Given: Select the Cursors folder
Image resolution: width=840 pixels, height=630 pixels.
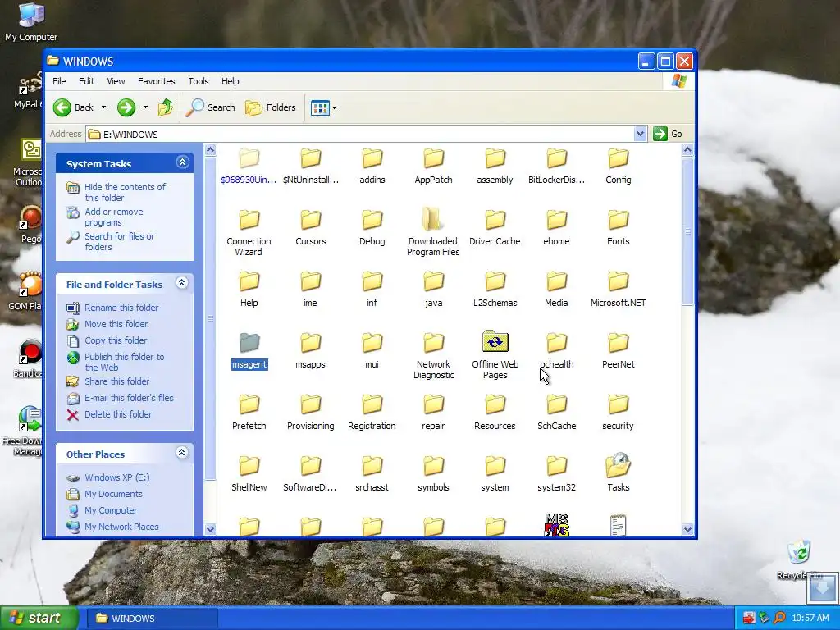Looking at the screenshot, I should tap(311, 228).
